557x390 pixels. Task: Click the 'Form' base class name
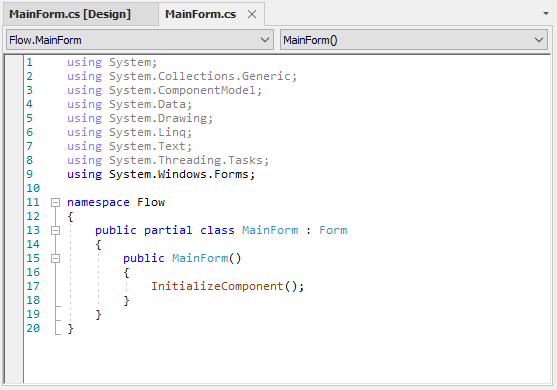coord(333,231)
